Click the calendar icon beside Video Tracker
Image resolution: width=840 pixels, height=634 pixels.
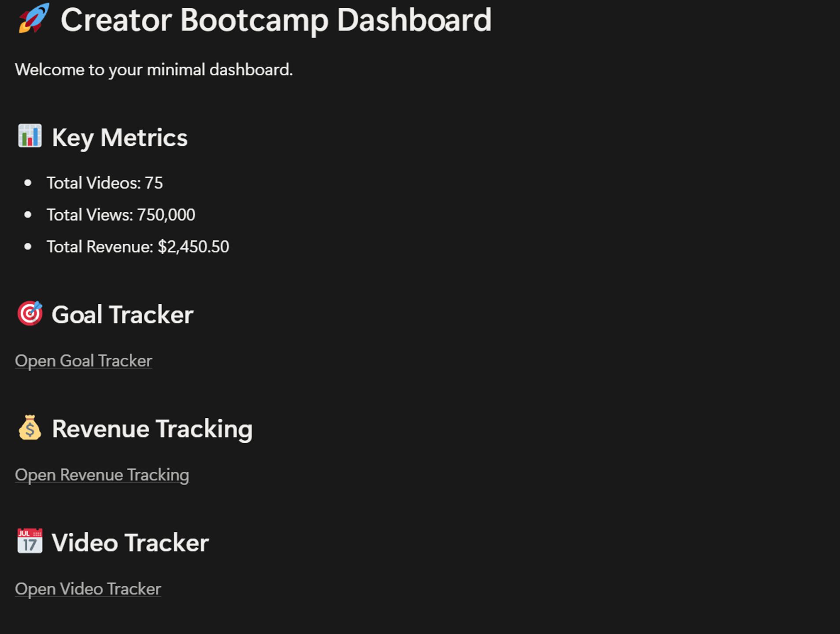(30, 541)
